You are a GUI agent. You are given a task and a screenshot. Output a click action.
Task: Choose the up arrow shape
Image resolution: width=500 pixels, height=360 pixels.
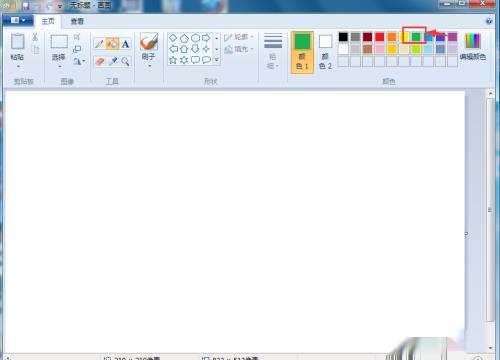coord(184,49)
